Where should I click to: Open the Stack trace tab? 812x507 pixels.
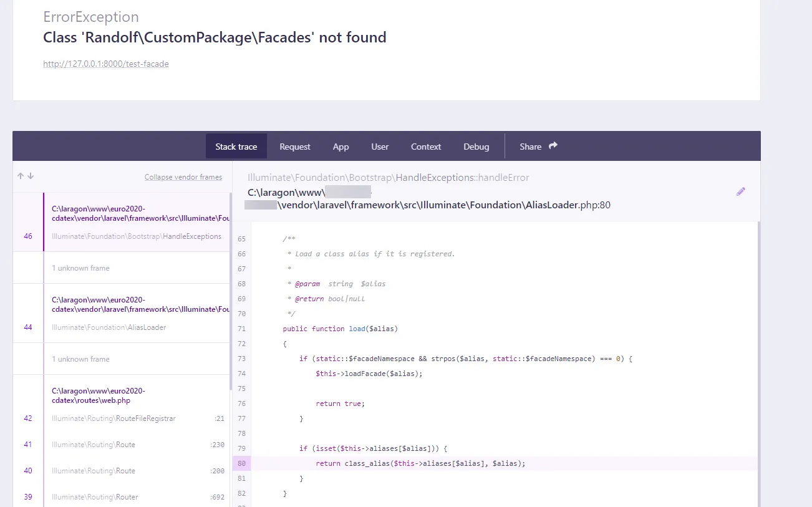click(x=236, y=147)
